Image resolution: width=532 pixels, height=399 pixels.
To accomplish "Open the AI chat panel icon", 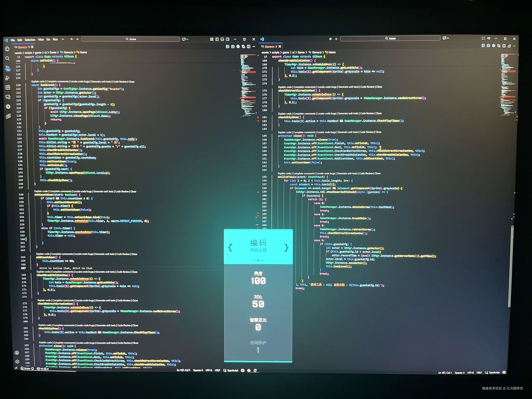I will (8, 97).
